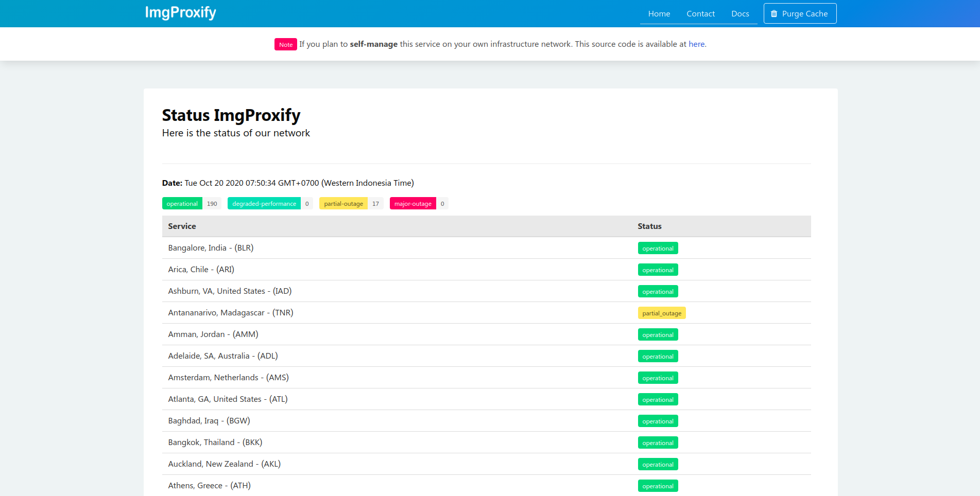Click the trash icon in Purge Cache button

pos(774,14)
